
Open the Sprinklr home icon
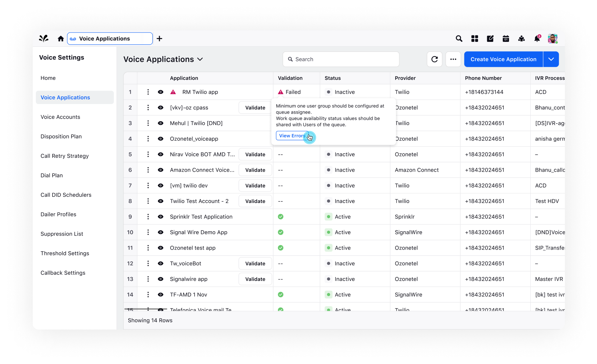pos(60,38)
